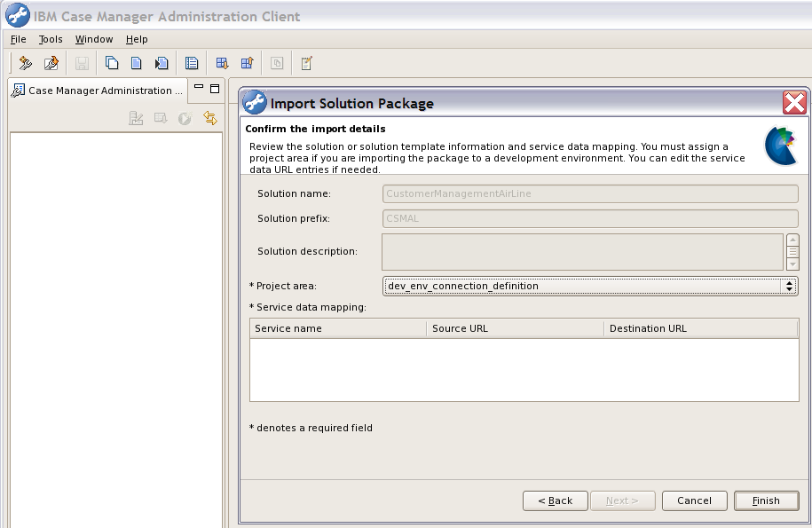Click the wrench with flame toolbar icon
This screenshot has height=528, width=812.
(51, 63)
